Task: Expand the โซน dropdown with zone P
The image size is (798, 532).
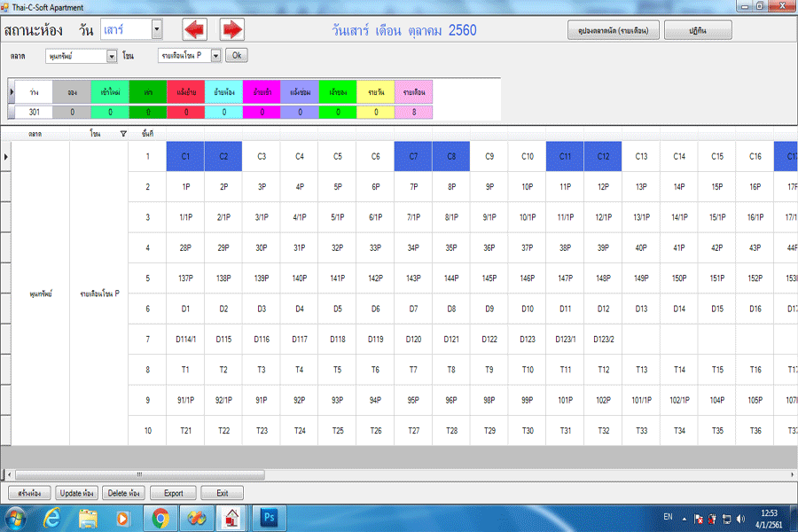Action: coord(215,56)
